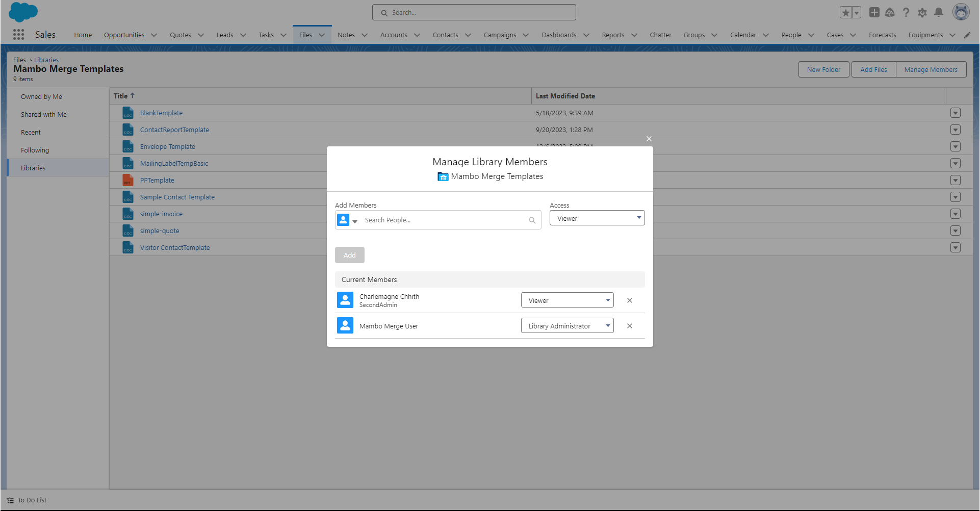Click the Search People input field

coord(444,220)
